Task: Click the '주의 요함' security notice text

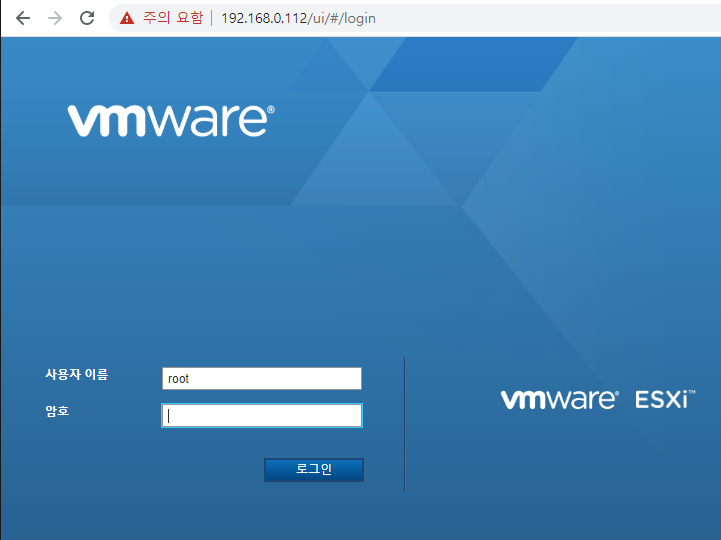Action: pos(173,18)
